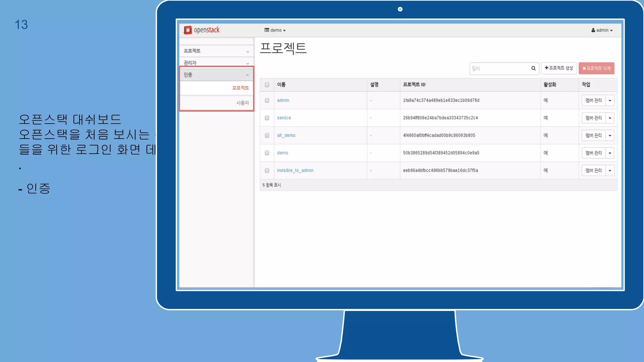This screenshot has height=362, width=644.
Task: Select 프로젝트 under the 인증 menu
Action: pos(240,88)
